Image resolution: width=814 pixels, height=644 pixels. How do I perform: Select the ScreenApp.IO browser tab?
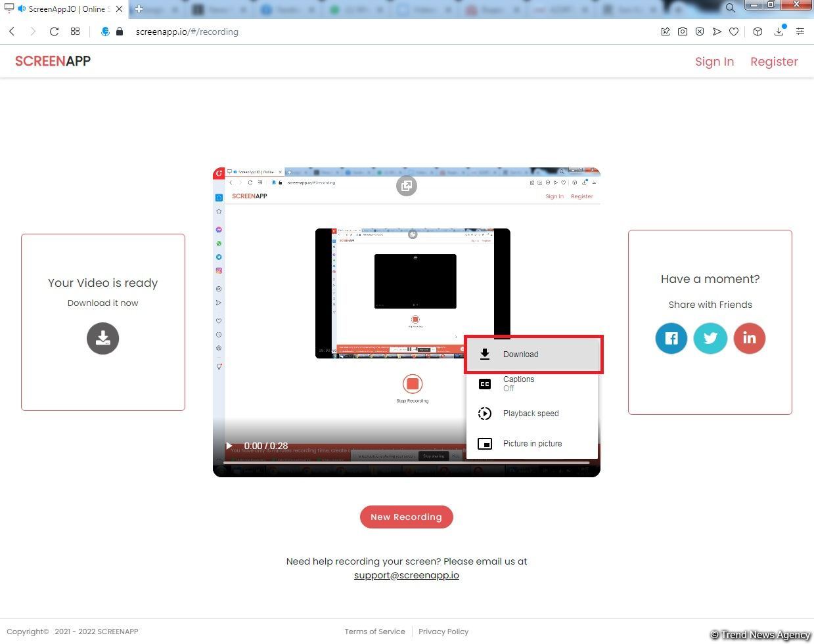pos(64,9)
